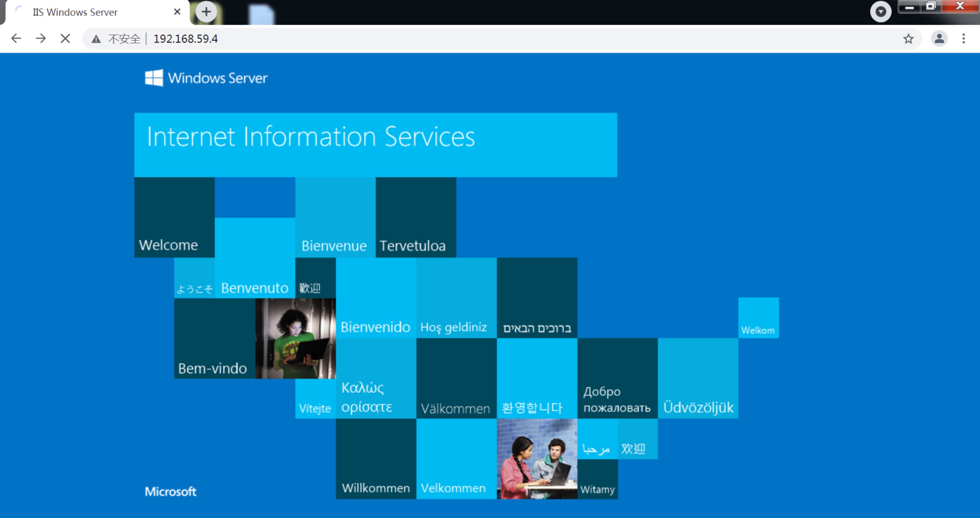This screenshot has width=980, height=518.
Task: Close the IIS Windows Server tab
Action: 177,12
